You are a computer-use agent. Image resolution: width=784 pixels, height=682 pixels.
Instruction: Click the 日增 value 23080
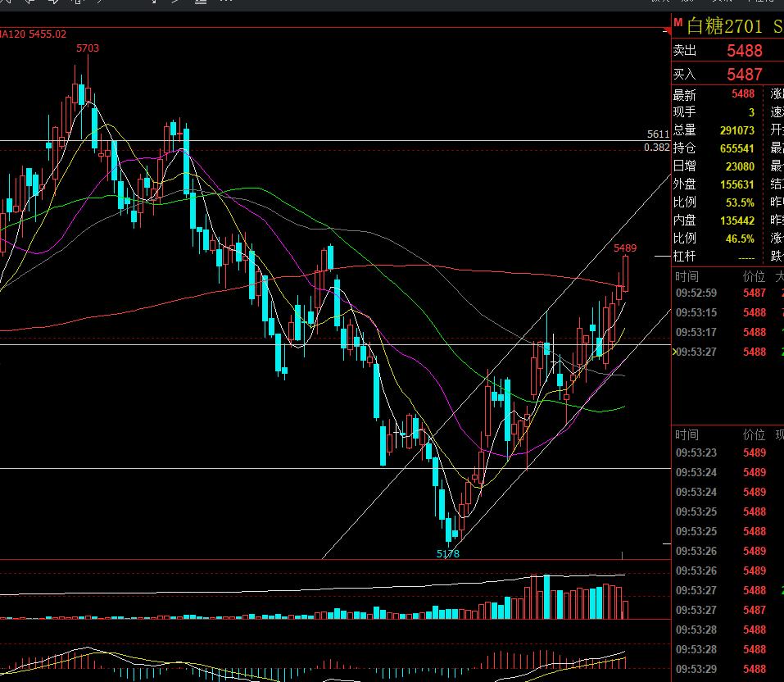point(740,166)
